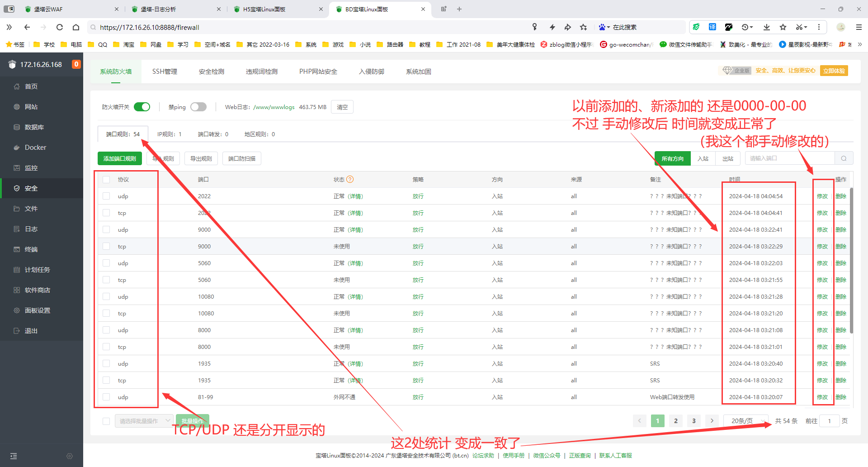The height and width of the screenshot is (467, 868).
Task: Open the 首页 home icon in sidebar
Action: (17, 86)
